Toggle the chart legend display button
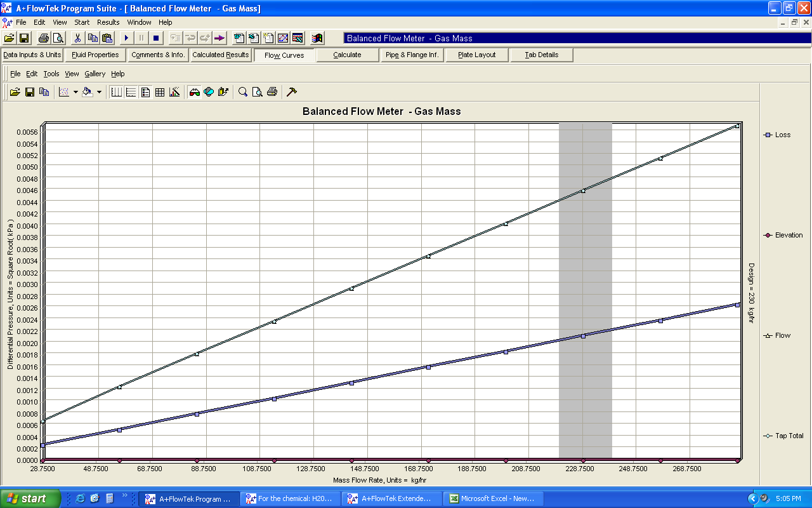 pyautogui.click(x=145, y=92)
